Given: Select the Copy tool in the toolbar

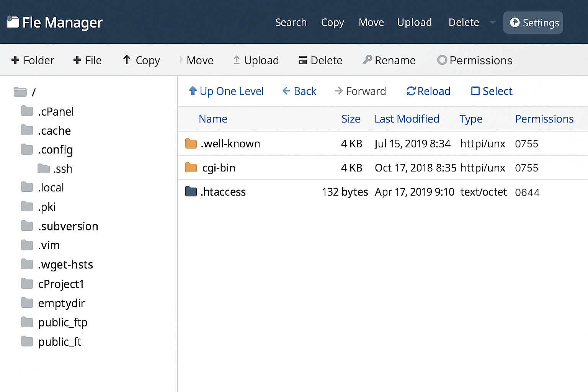Looking at the screenshot, I should pos(141,60).
